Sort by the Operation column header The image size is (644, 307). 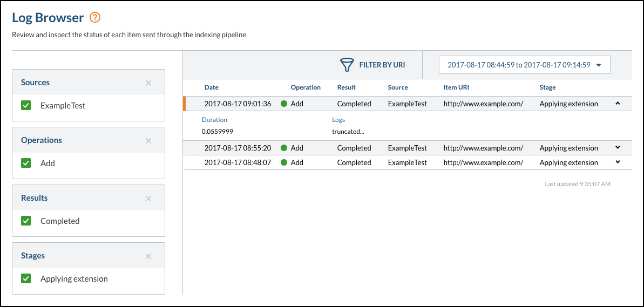[x=306, y=87]
